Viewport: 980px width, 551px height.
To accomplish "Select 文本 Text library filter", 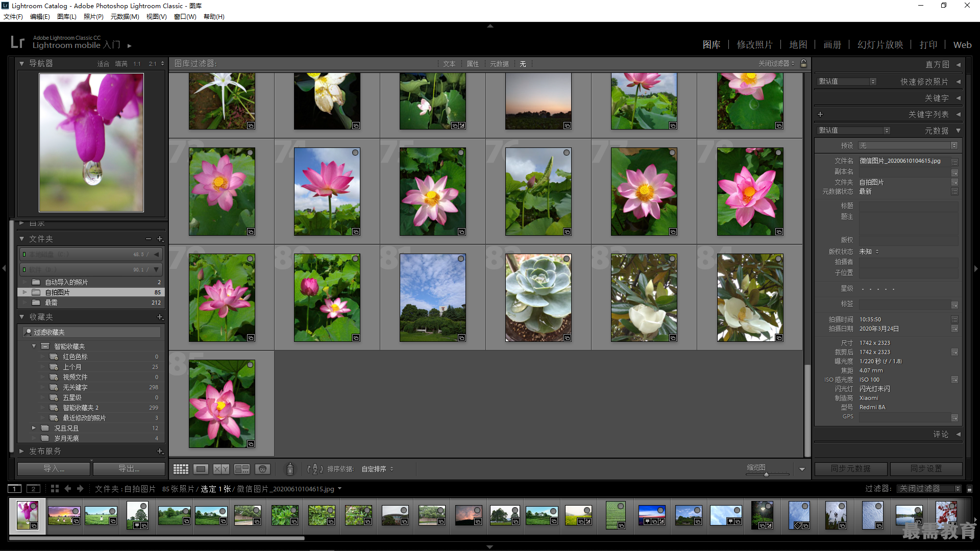I will click(449, 64).
